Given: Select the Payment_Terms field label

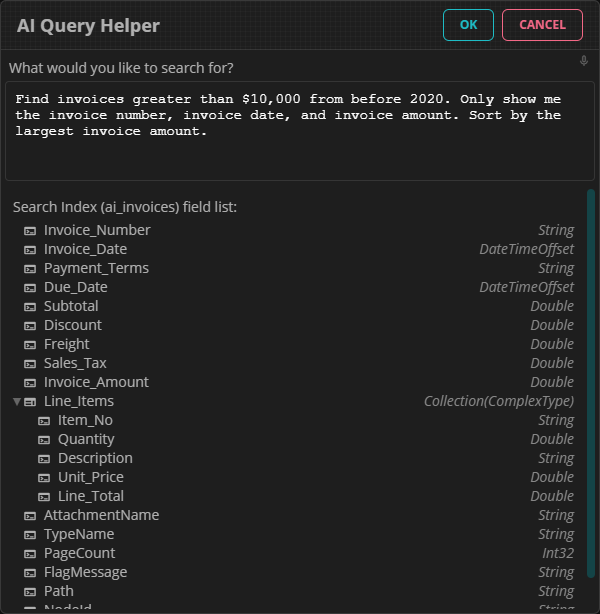Looking at the screenshot, I should pos(96,268).
